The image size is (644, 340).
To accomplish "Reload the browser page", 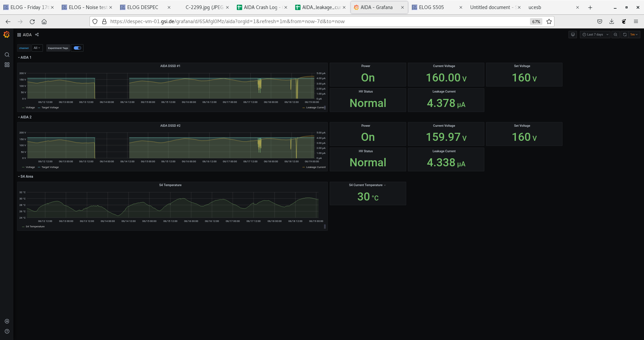I will pyautogui.click(x=32, y=21).
